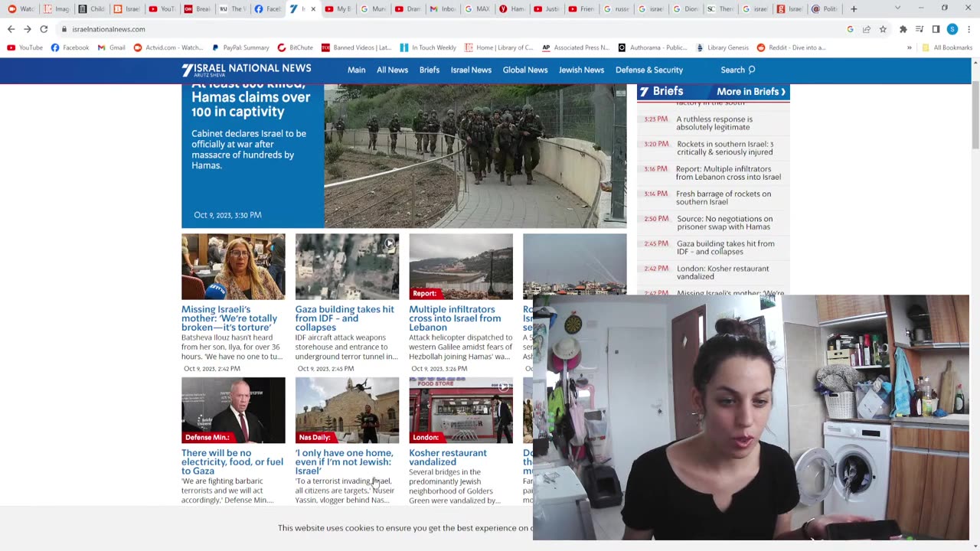This screenshot has width=980, height=551.
Task: Close the active Israel National News tab
Action: point(313,9)
